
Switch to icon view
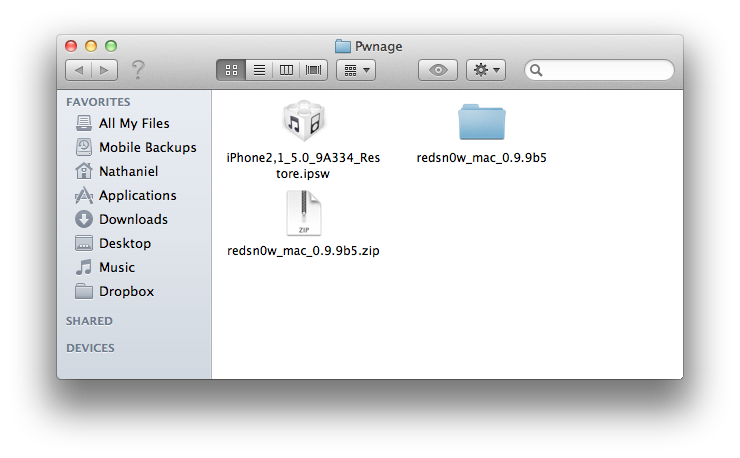point(231,70)
